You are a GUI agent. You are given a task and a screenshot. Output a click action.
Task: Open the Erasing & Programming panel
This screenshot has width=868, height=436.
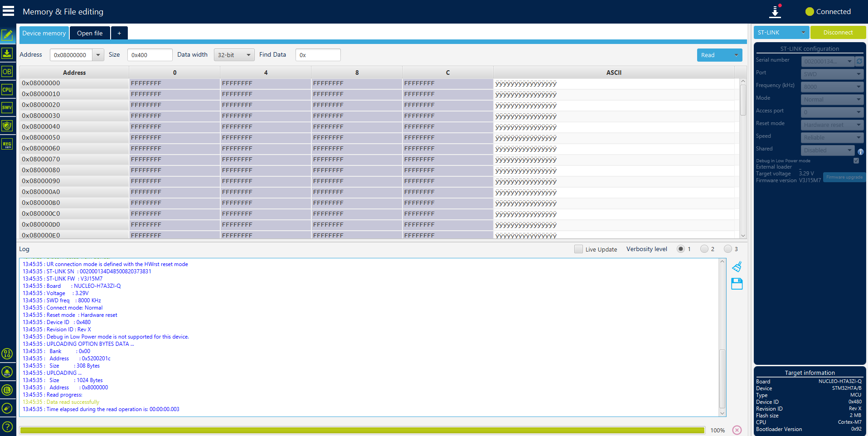7,53
